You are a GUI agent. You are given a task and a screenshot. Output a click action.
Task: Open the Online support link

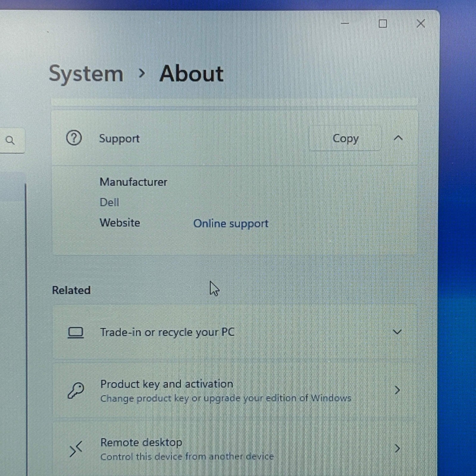coord(231,224)
